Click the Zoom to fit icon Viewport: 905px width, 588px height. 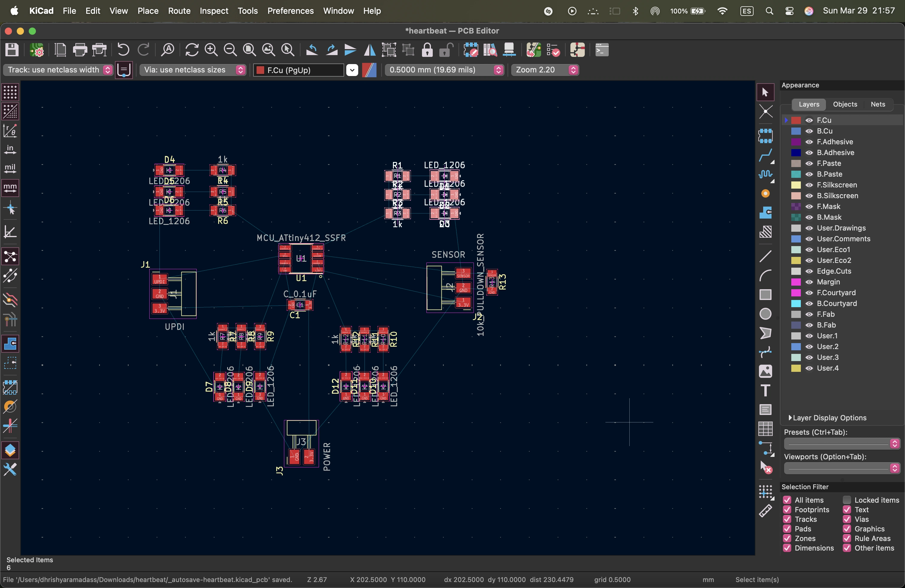[x=250, y=50]
